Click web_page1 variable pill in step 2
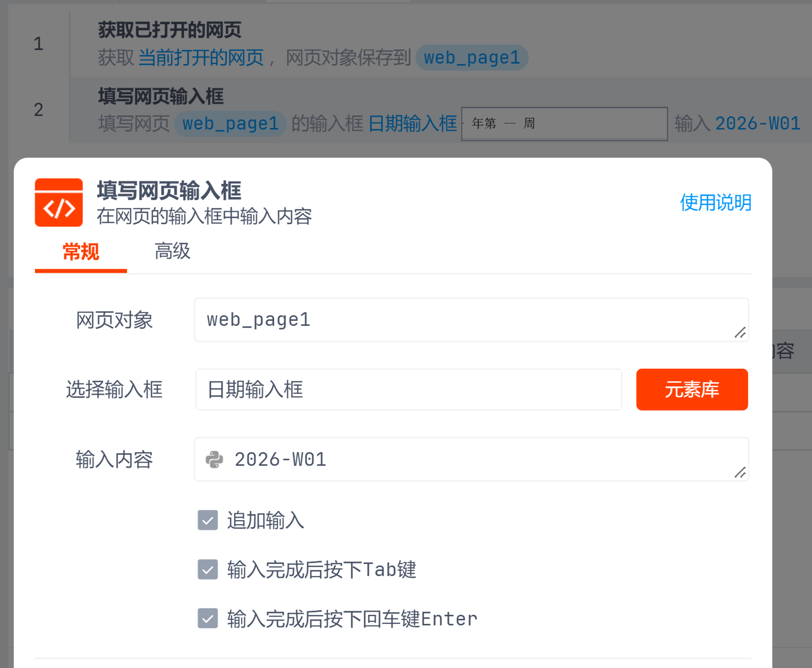This screenshot has width=812, height=668. pyautogui.click(x=230, y=124)
